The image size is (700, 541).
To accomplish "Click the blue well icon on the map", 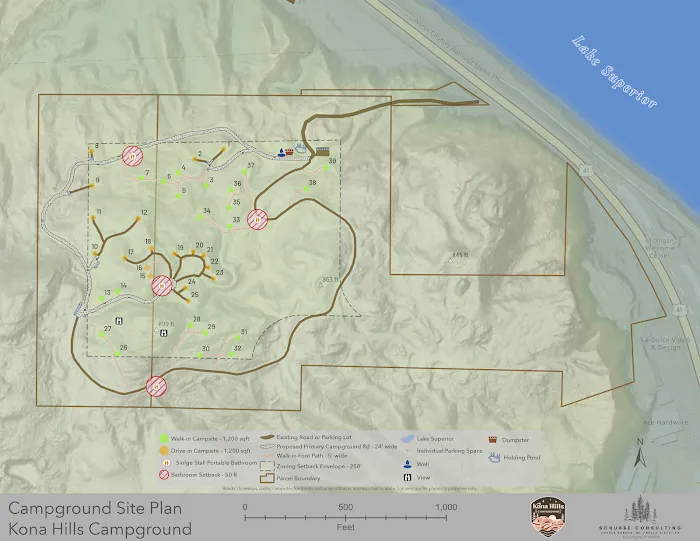I will pyautogui.click(x=282, y=153).
